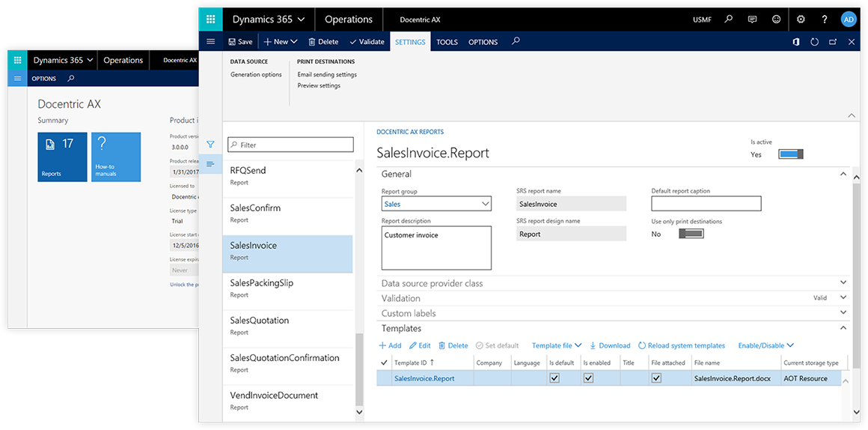Open the messages chat icon

[x=752, y=19]
